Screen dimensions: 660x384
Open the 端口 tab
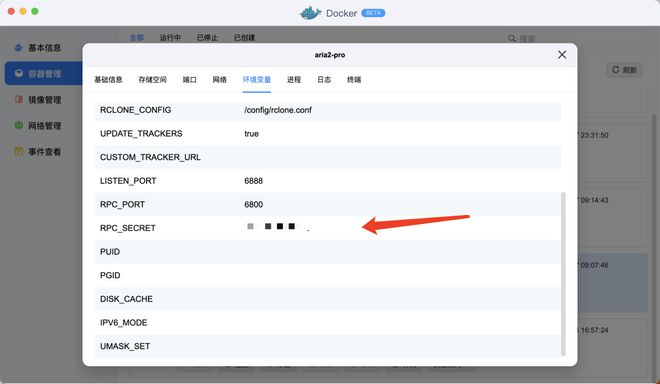point(189,80)
